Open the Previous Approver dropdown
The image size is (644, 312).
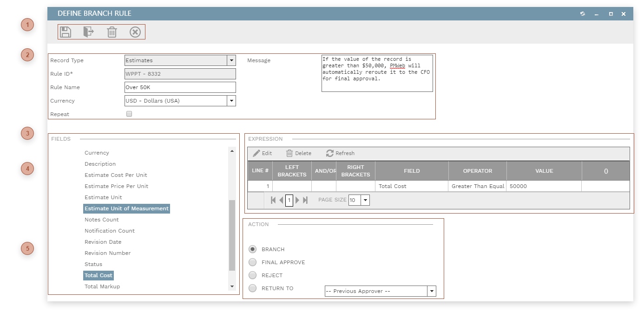click(x=431, y=291)
